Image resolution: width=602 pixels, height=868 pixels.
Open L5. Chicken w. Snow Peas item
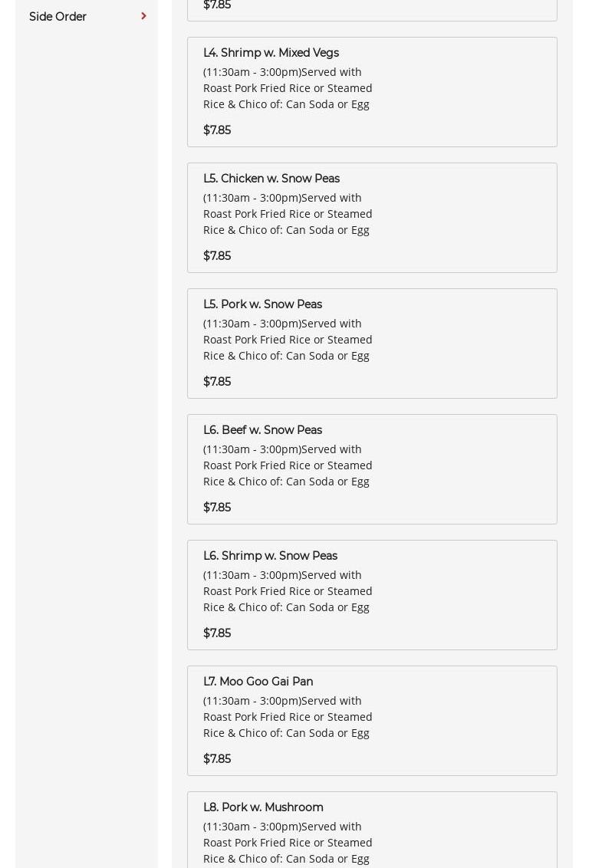(x=271, y=179)
